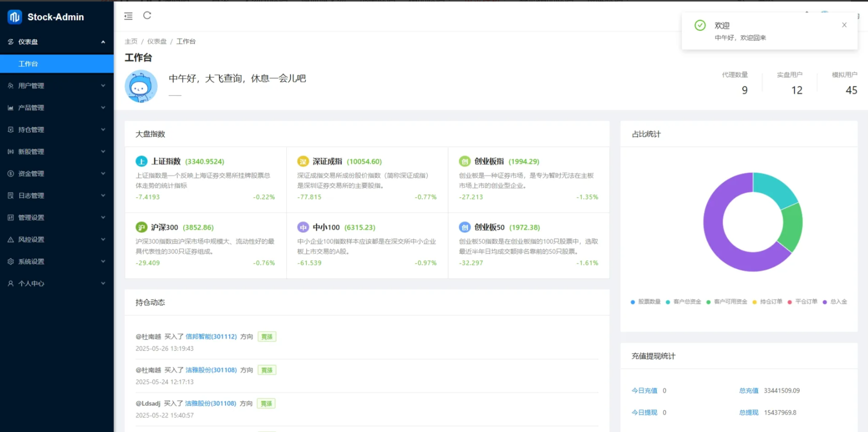Click the 创业板指 round badge icon

pos(464,161)
